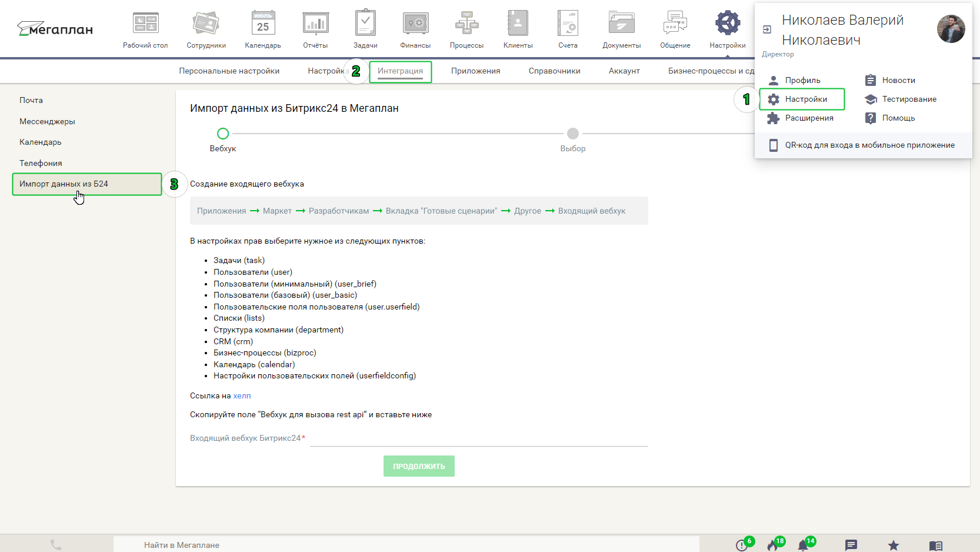
Task: Open the Календарь module icon
Action: [x=263, y=24]
